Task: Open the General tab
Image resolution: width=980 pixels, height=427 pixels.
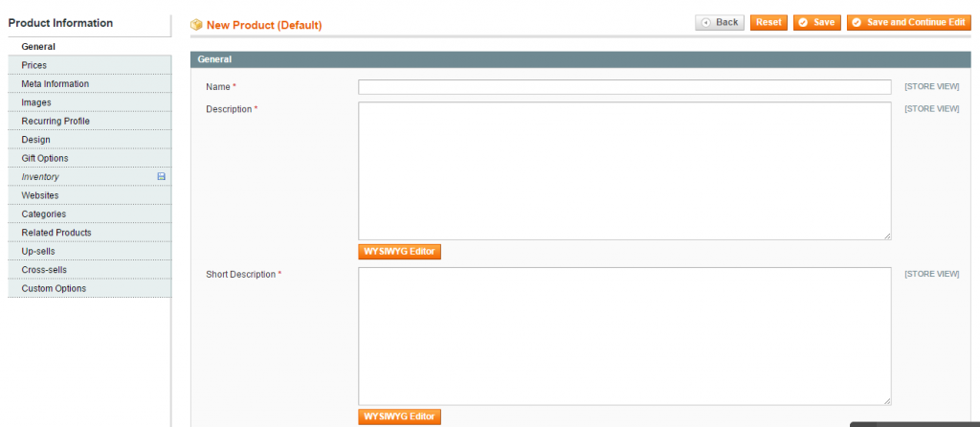Action: [89, 47]
